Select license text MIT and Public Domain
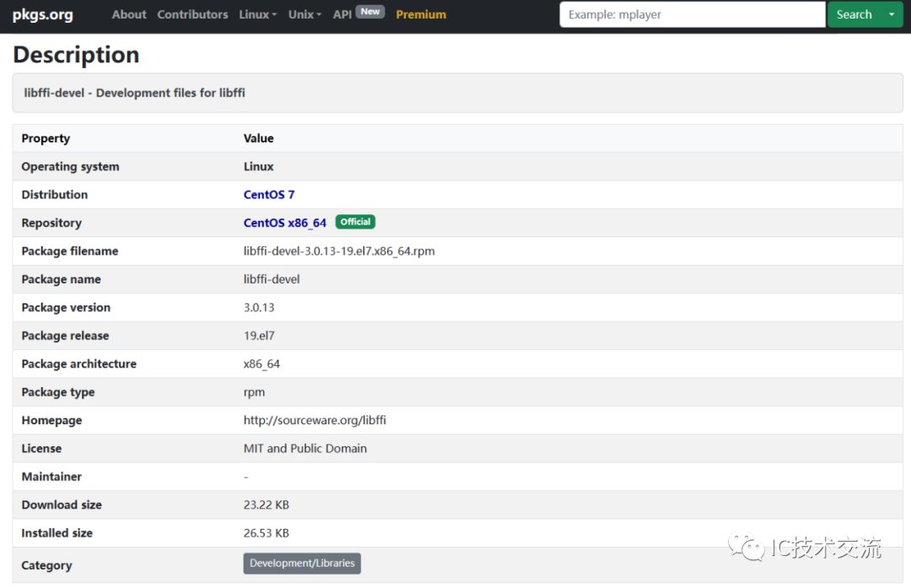 [x=305, y=449]
